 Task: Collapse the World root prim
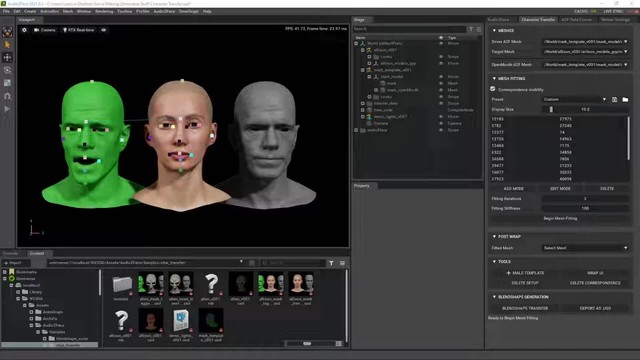pos(356,43)
